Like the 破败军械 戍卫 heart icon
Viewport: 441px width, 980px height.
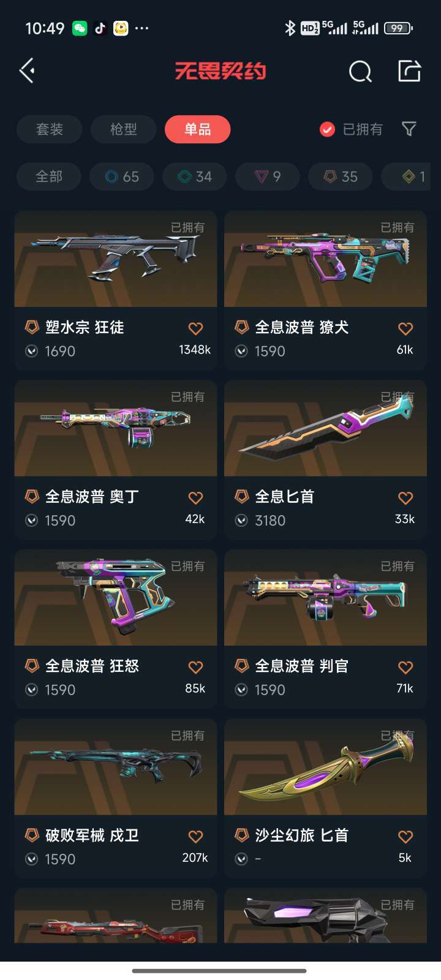click(x=195, y=837)
